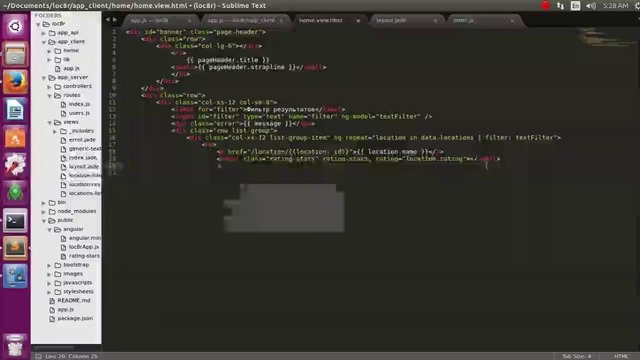The width and height of the screenshot is (640, 360).
Task: Click the red recording indicator in the top panel
Action: (545, 6)
